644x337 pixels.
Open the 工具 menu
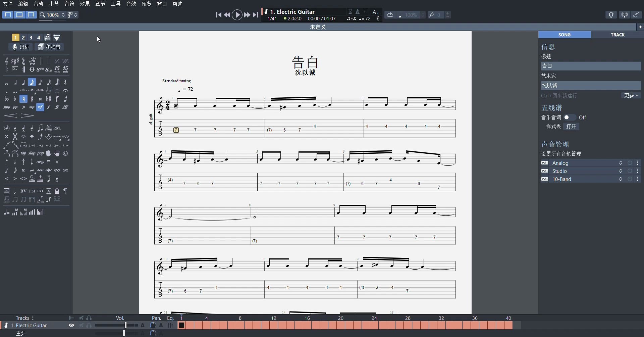[x=115, y=4]
